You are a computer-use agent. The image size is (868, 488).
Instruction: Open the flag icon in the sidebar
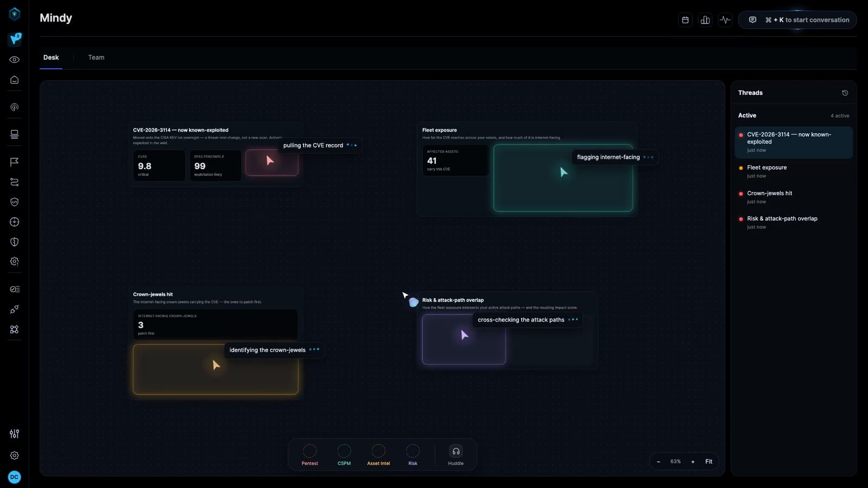(x=15, y=162)
